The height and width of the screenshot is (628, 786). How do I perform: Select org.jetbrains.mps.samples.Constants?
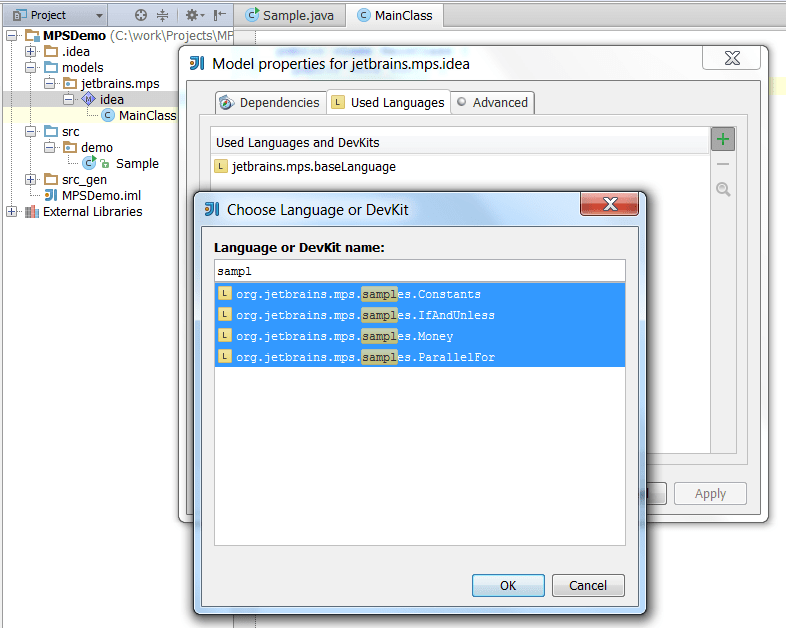pos(420,294)
